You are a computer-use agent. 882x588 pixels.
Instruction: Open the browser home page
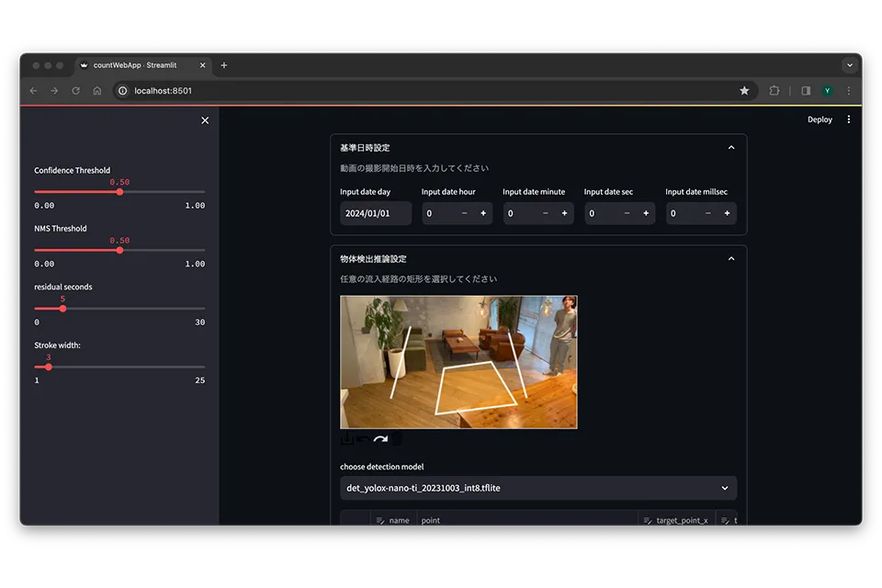97,91
